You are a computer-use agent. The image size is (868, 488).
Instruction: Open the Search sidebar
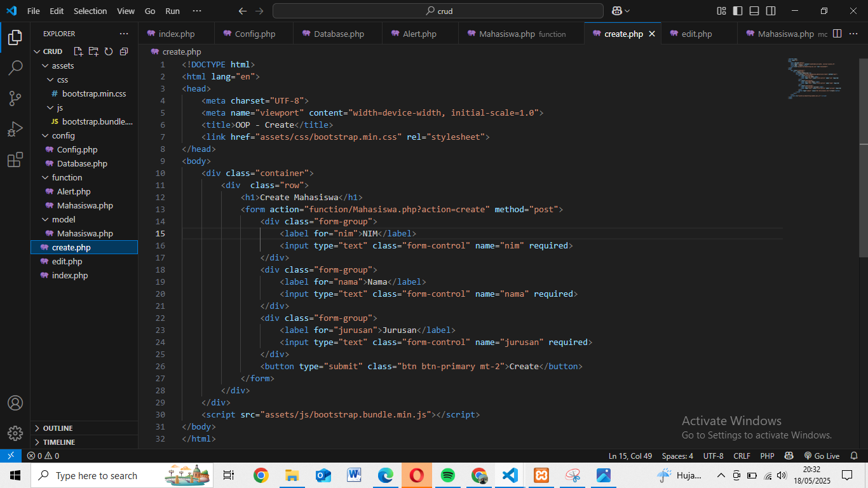point(15,67)
